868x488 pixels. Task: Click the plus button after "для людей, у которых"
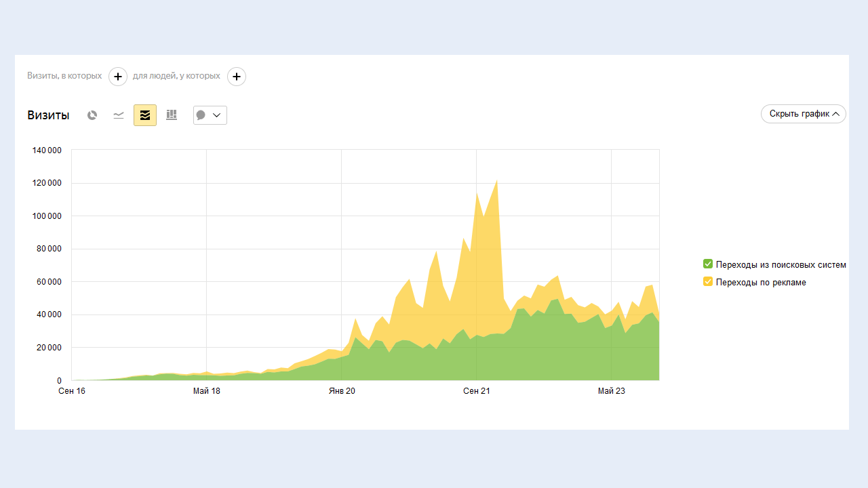236,77
